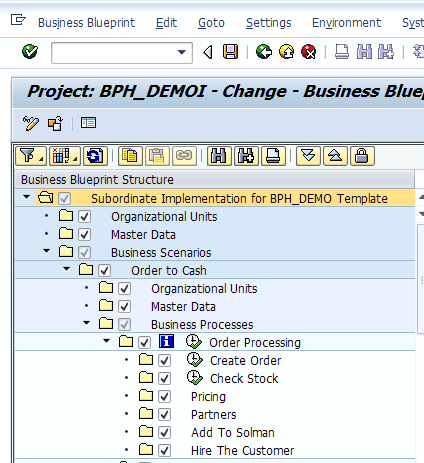Click the green Back arrow icon
This screenshot has height=463, width=424.
[x=264, y=52]
